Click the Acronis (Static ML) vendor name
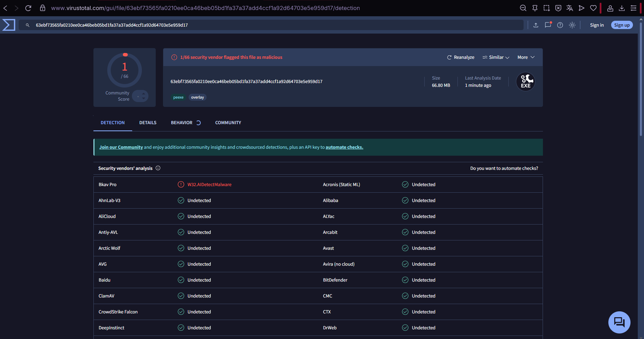The image size is (644, 339). click(x=341, y=184)
